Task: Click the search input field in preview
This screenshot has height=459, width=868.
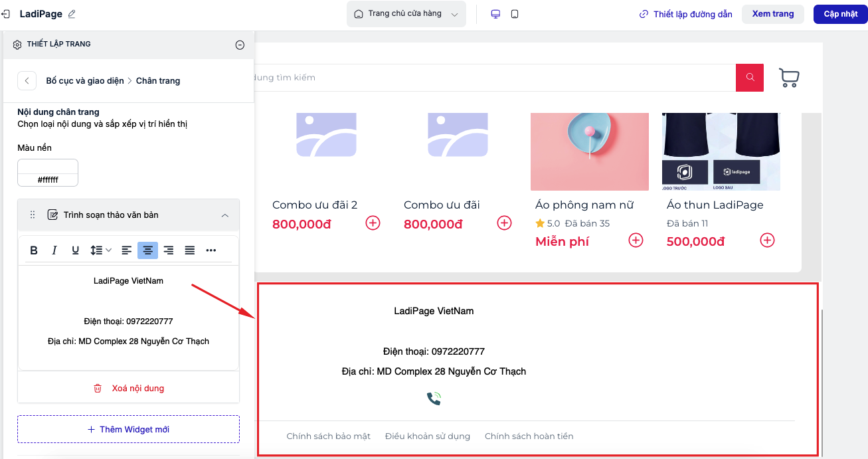Action: point(495,78)
